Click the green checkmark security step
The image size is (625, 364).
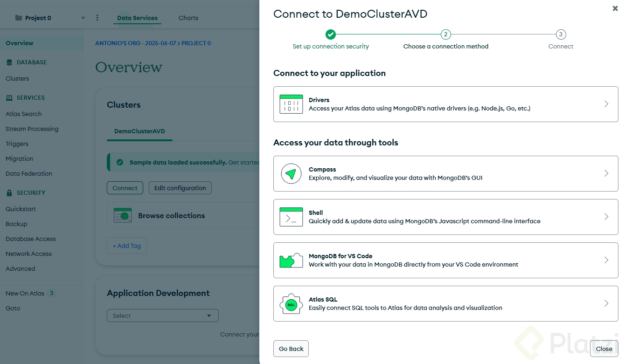[x=331, y=34]
